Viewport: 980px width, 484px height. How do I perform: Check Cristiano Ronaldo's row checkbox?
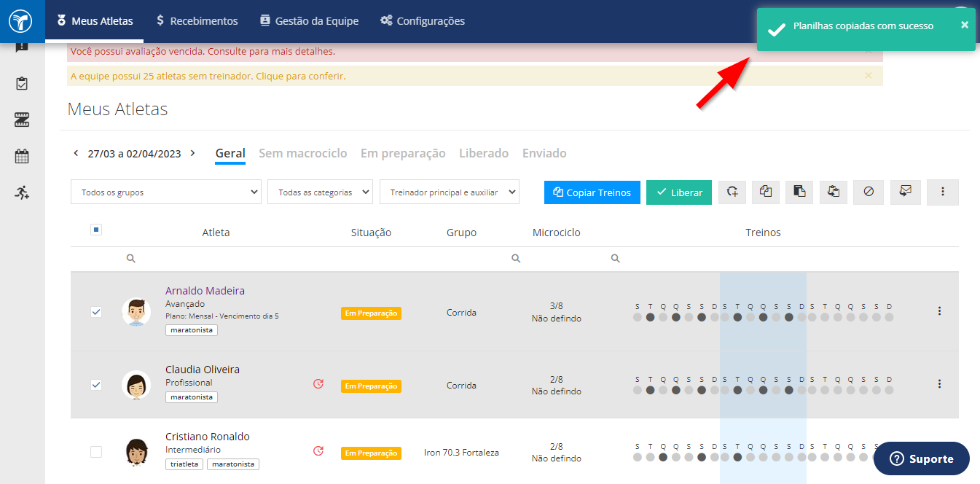tap(96, 452)
